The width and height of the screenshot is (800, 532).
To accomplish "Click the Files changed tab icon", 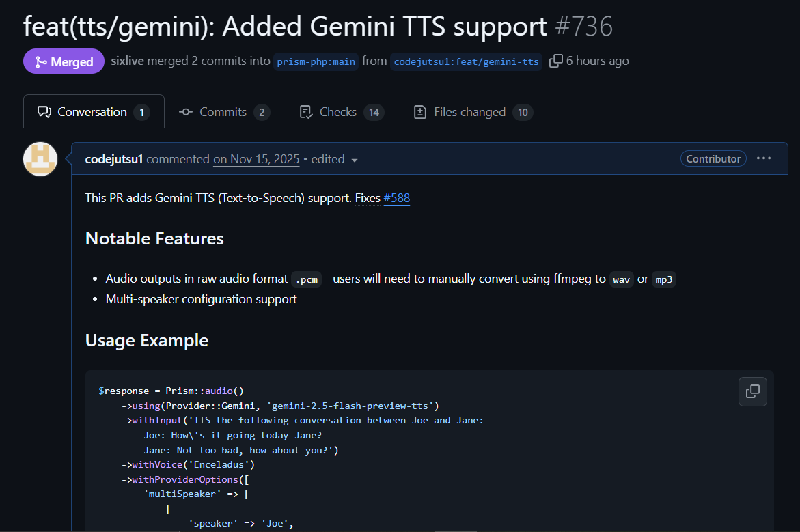I will (420, 112).
